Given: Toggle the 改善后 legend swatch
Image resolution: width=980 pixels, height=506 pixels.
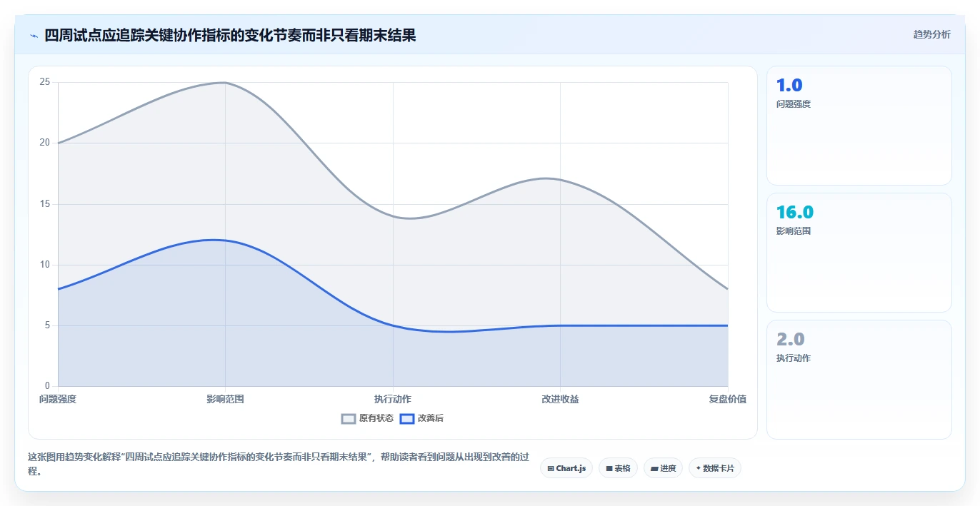Looking at the screenshot, I should 406,418.
